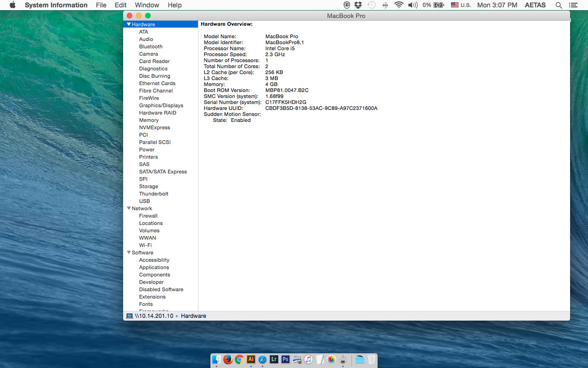Switch to Adobe Illustrator in the Dock

[251, 360]
